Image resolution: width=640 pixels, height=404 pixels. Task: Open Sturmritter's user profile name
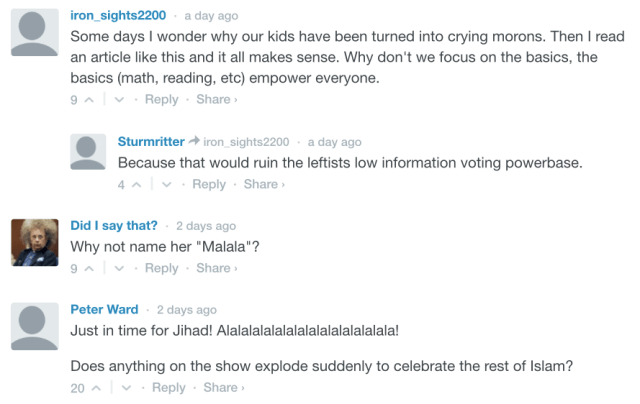[x=151, y=142]
